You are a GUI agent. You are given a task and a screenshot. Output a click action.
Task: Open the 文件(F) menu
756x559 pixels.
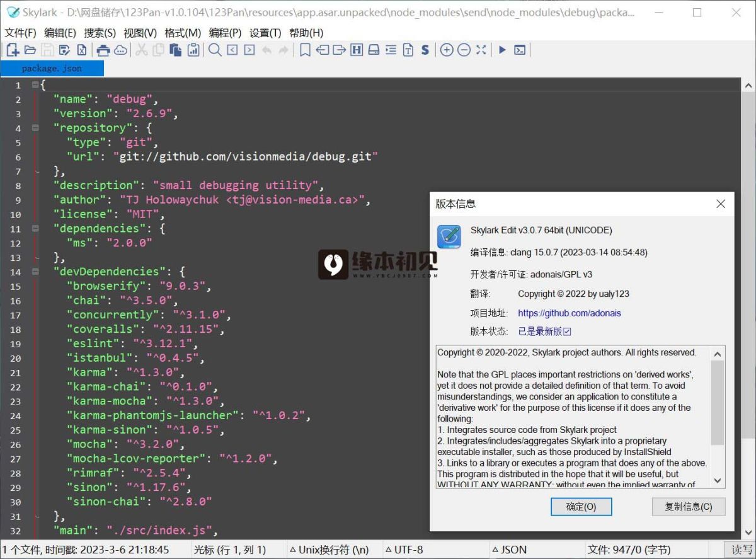point(21,33)
